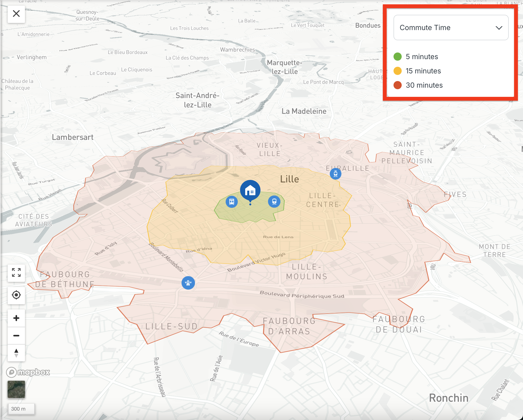Open the Mapbox logo link
This screenshot has height=420, width=523.
click(28, 372)
